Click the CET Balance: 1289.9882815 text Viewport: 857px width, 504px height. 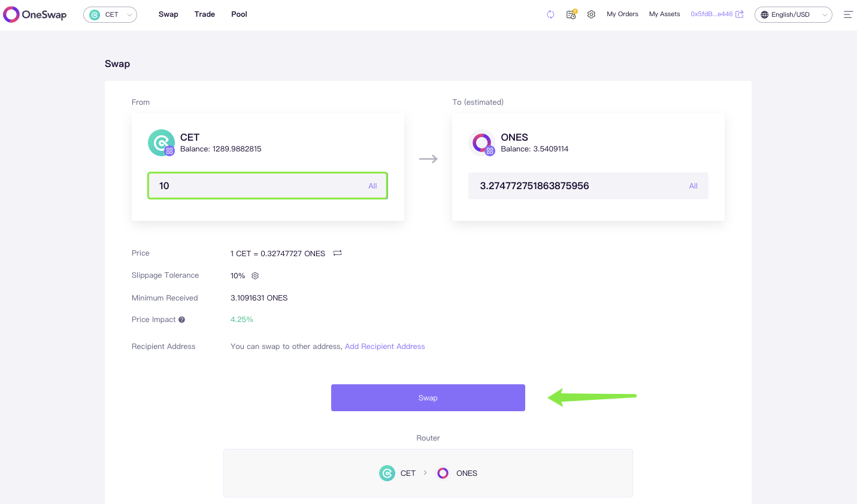click(221, 149)
